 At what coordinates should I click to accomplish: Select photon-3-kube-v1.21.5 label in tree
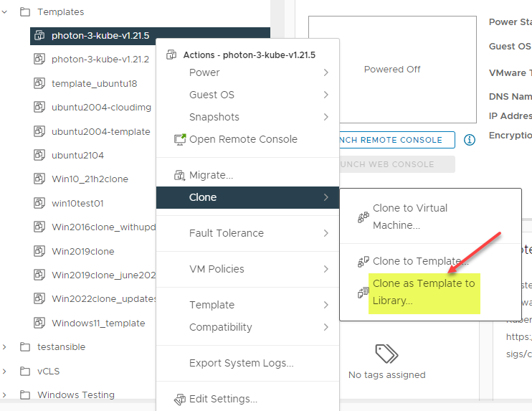click(x=100, y=35)
